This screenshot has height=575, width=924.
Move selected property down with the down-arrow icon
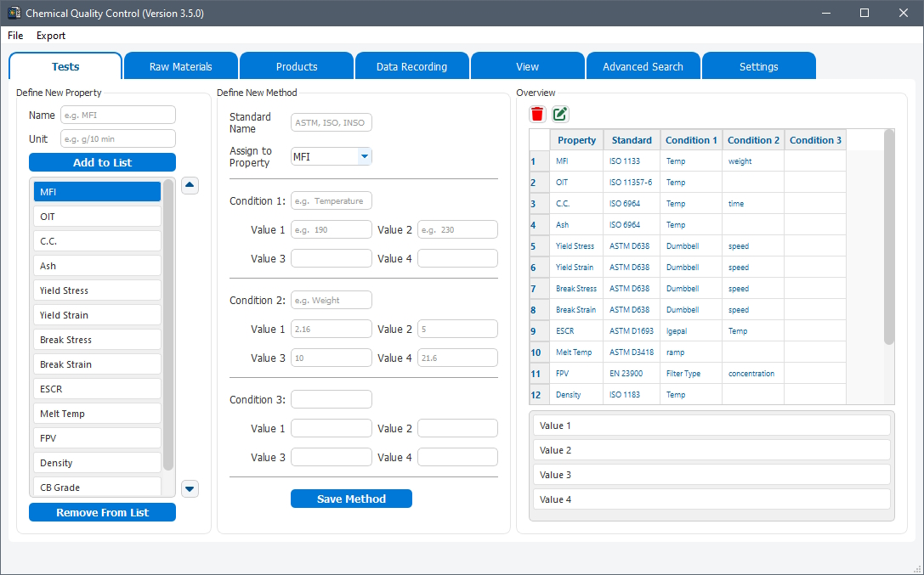(189, 488)
